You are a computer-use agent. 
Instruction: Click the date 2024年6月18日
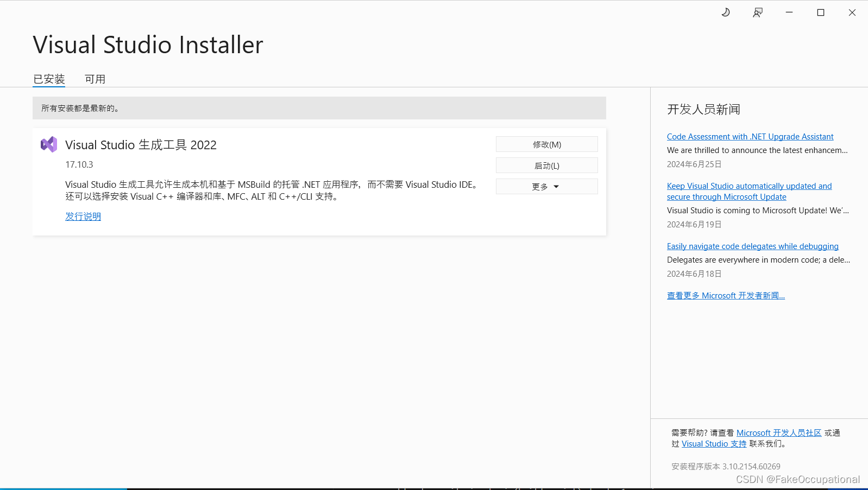[x=694, y=274]
